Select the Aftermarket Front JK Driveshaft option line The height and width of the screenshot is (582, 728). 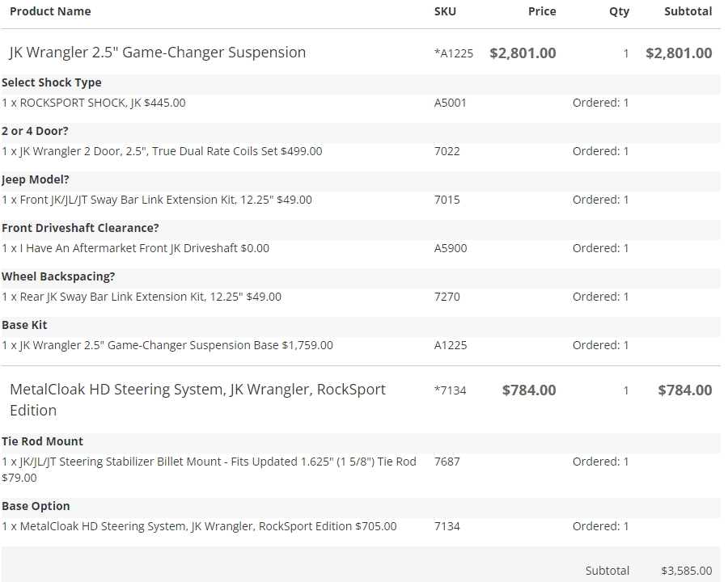135,248
